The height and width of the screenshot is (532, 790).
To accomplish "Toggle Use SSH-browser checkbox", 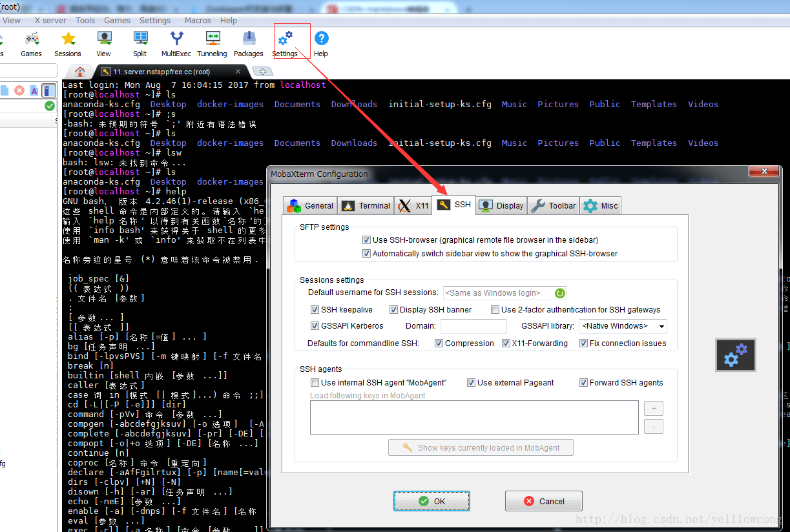I will pyautogui.click(x=367, y=240).
